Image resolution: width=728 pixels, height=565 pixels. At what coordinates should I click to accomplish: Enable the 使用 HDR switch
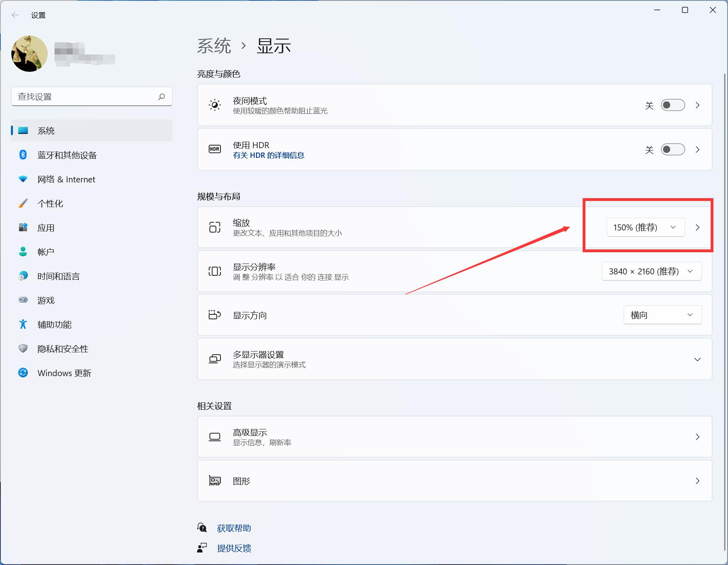click(x=672, y=149)
